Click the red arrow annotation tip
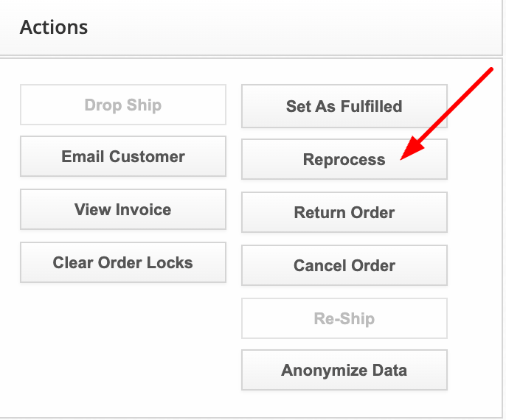This screenshot has width=506, height=420. 403,158
